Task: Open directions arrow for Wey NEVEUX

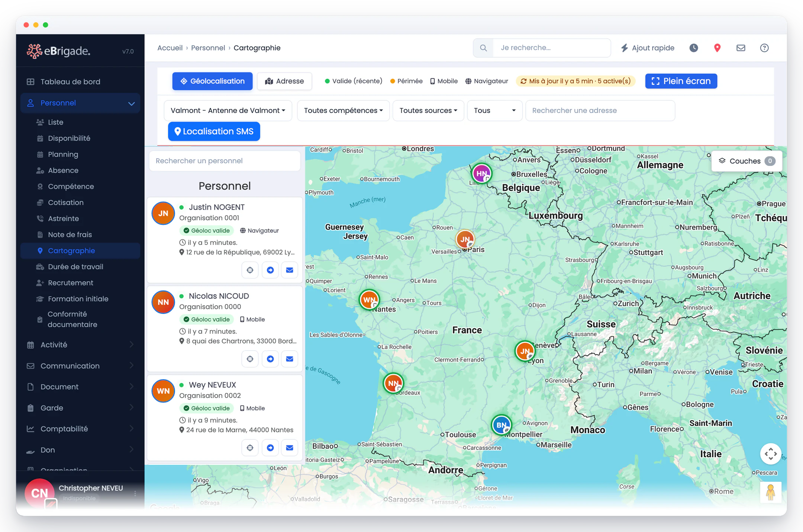Action: (x=270, y=448)
